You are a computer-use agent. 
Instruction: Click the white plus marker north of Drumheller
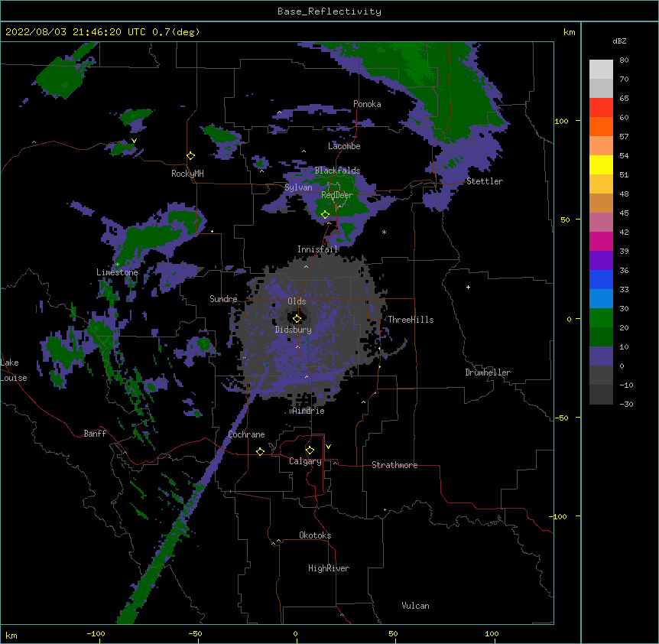tap(468, 287)
